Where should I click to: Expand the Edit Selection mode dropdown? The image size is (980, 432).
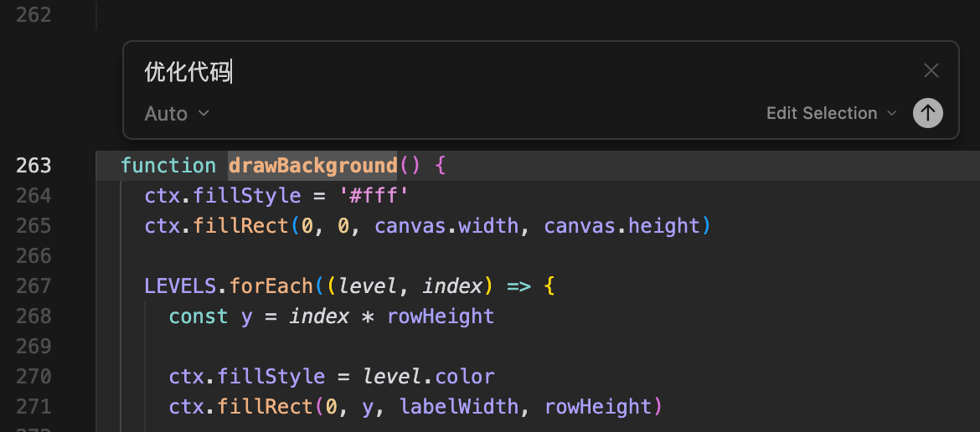click(x=831, y=113)
